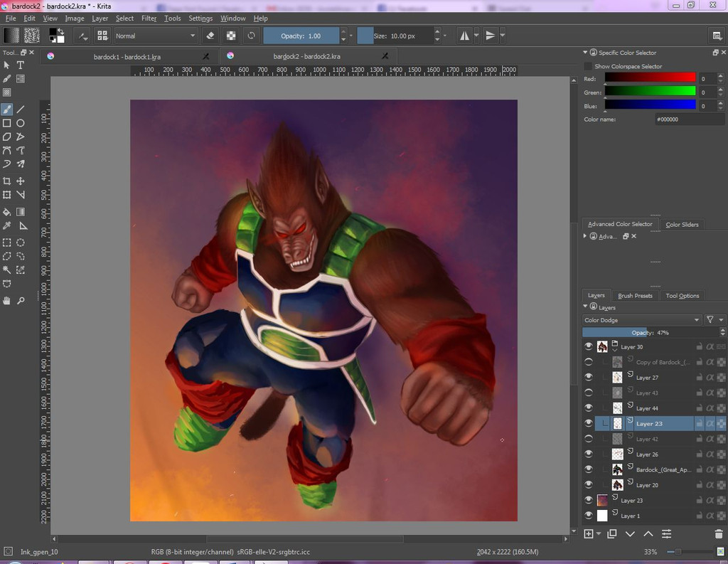This screenshot has height=564, width=728.
Task: Collapse the Layers docker
Action: (585, 307)
